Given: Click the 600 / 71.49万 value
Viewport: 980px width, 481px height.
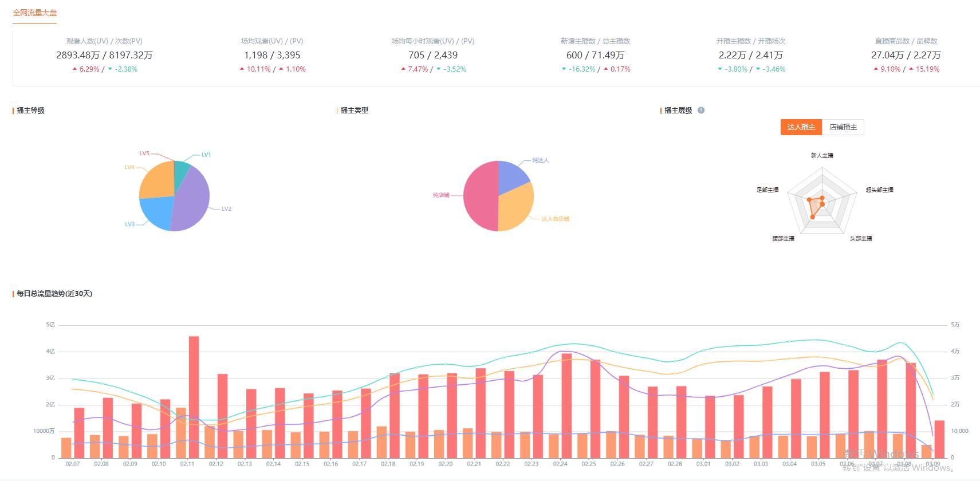Looking at the screenshot, I should (x=595, y=56).
